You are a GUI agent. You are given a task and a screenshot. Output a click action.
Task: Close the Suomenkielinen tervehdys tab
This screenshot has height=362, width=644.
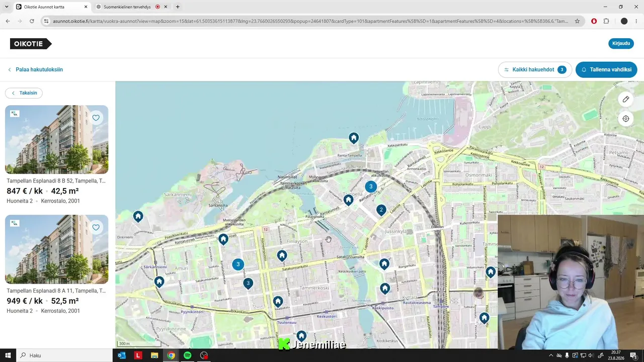coord(167,7)
